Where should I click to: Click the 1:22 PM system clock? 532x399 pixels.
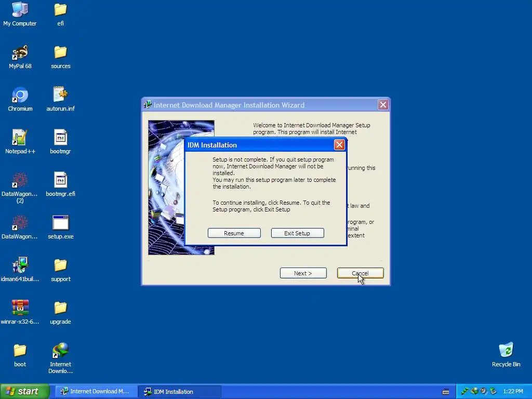pos(513,391)
